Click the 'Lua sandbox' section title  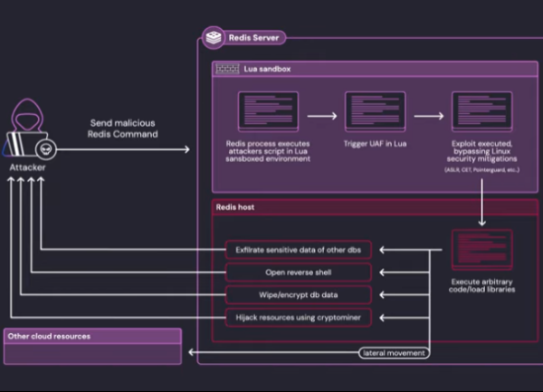pos(264,70)
